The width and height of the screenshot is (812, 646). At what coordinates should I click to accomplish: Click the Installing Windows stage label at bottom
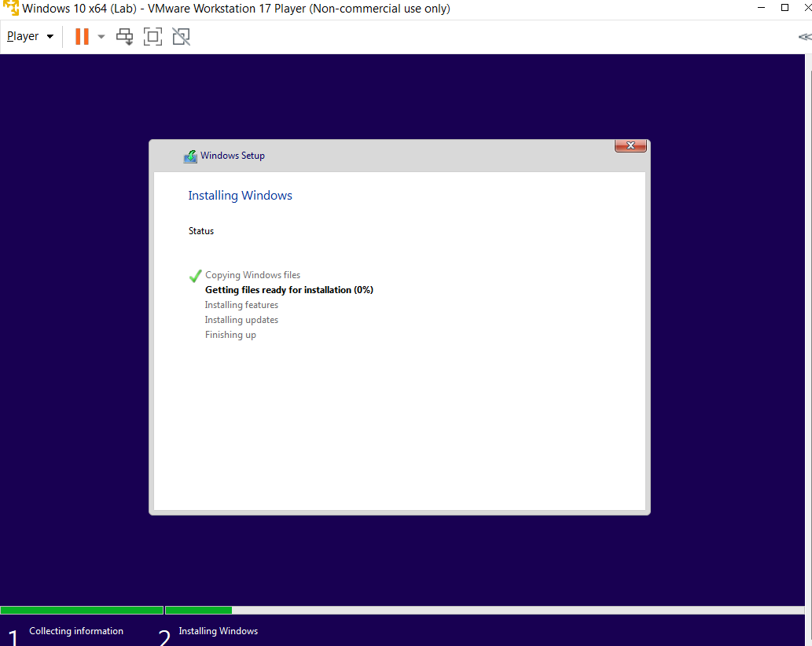point(218,631)
